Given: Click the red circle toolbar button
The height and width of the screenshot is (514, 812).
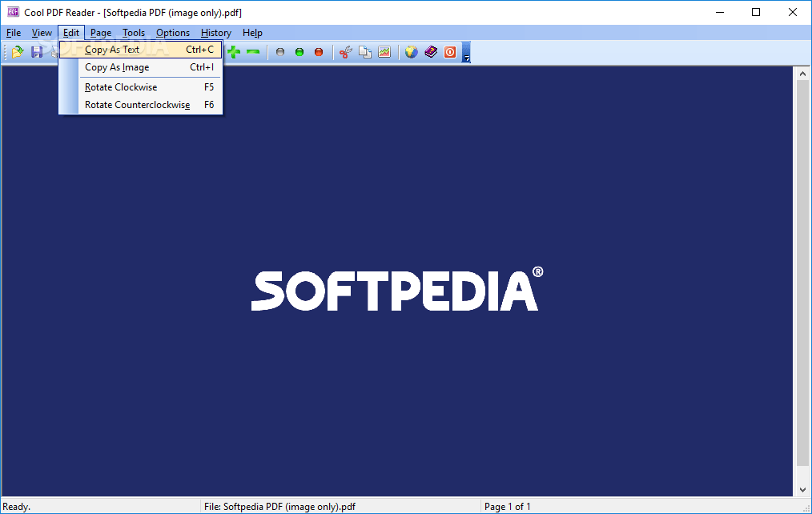Looking at the screenshot, I should [x=319, y=52].
